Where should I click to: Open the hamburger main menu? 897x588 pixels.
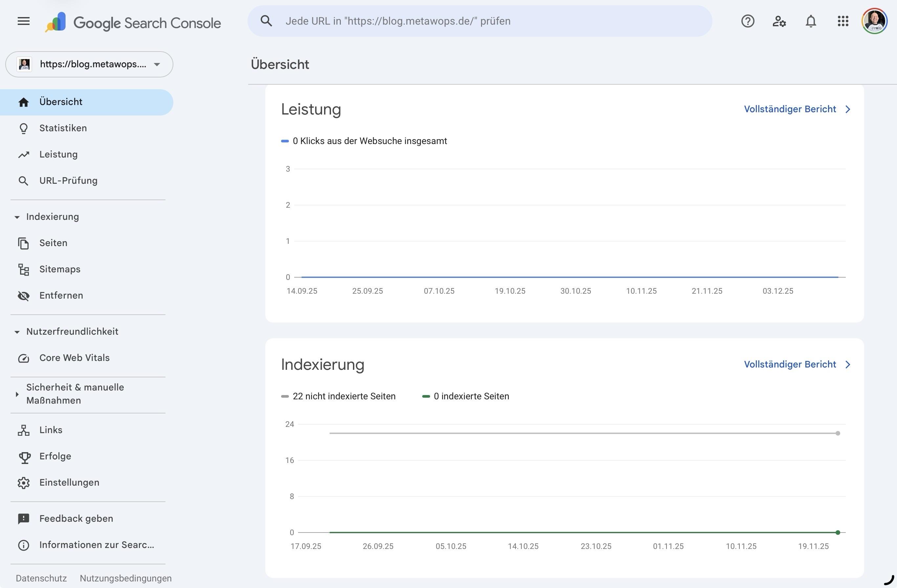coord(23,21)
